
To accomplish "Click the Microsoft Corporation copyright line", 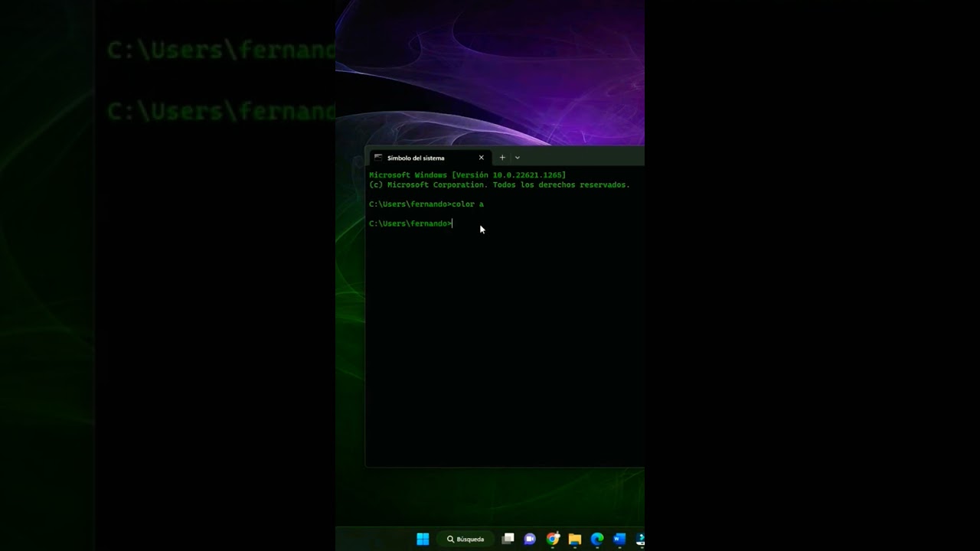I will (x=498, y=185).
